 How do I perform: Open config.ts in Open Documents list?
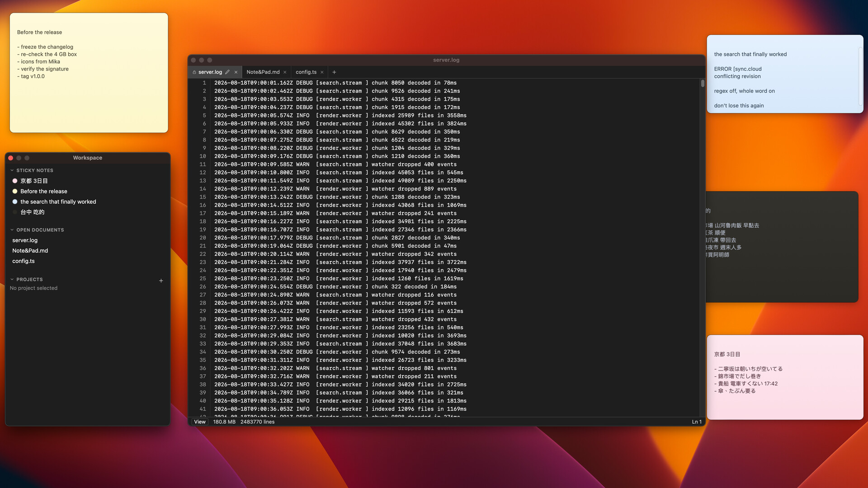(88, 261)
